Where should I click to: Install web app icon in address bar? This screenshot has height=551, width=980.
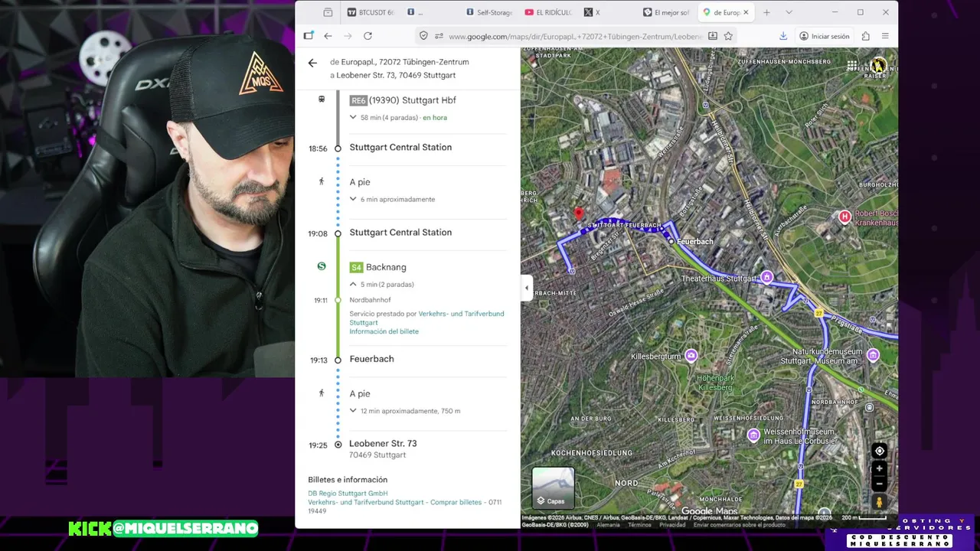click(x=713, y=36)
